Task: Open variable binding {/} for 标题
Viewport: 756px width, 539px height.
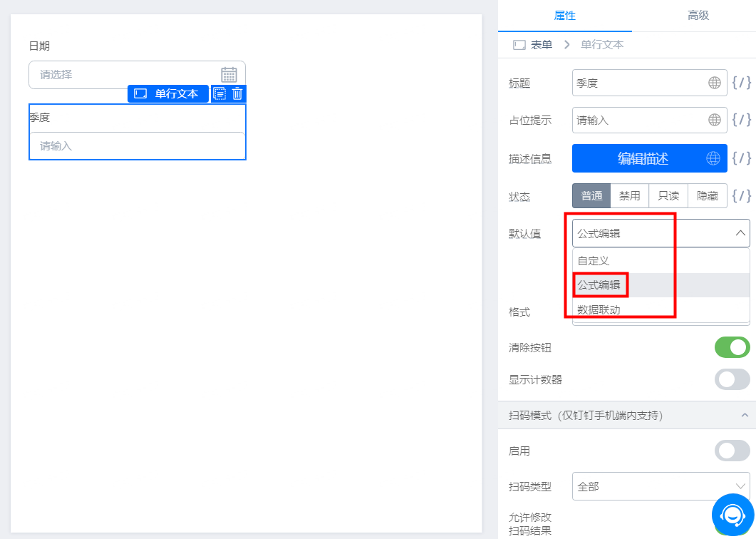Action: (742, 83)
